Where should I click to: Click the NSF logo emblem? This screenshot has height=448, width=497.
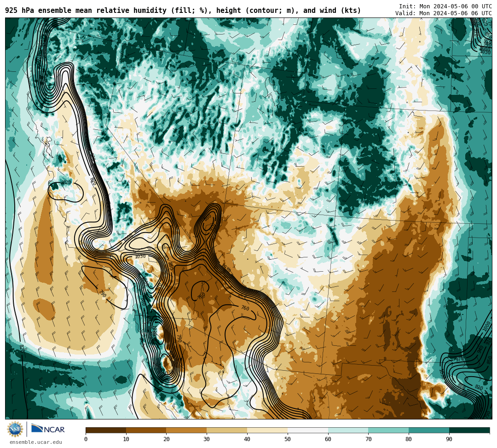15,430
